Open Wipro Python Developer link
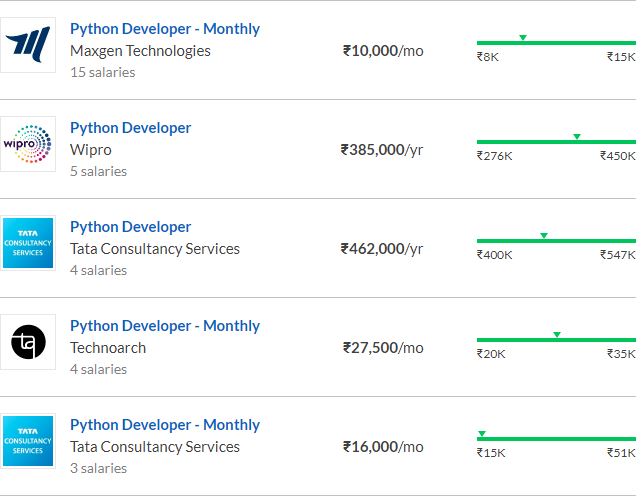The image size is (642, 498). pyautogui.click(x=130, y=128)
